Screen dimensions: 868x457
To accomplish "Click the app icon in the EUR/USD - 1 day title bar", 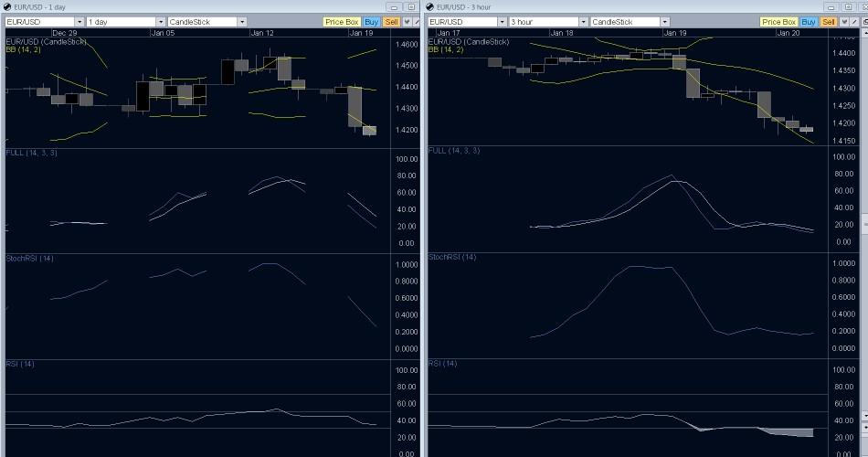I will coord(7,7).
